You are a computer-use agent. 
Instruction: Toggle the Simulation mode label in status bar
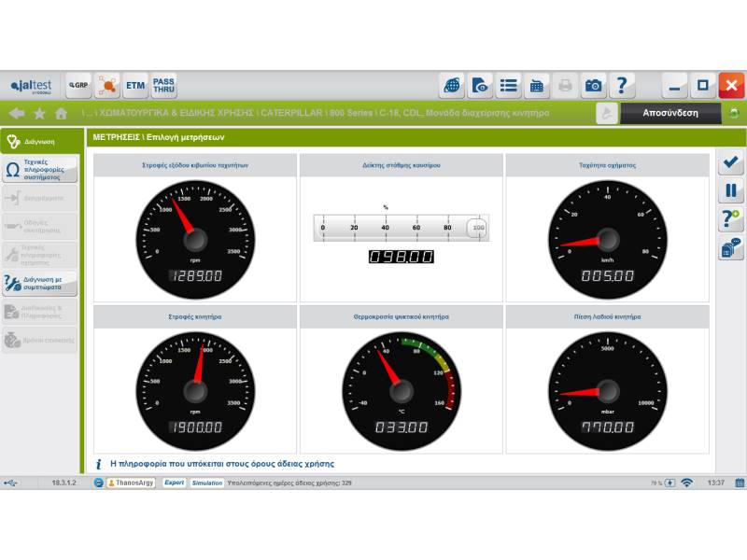(207, 483)
